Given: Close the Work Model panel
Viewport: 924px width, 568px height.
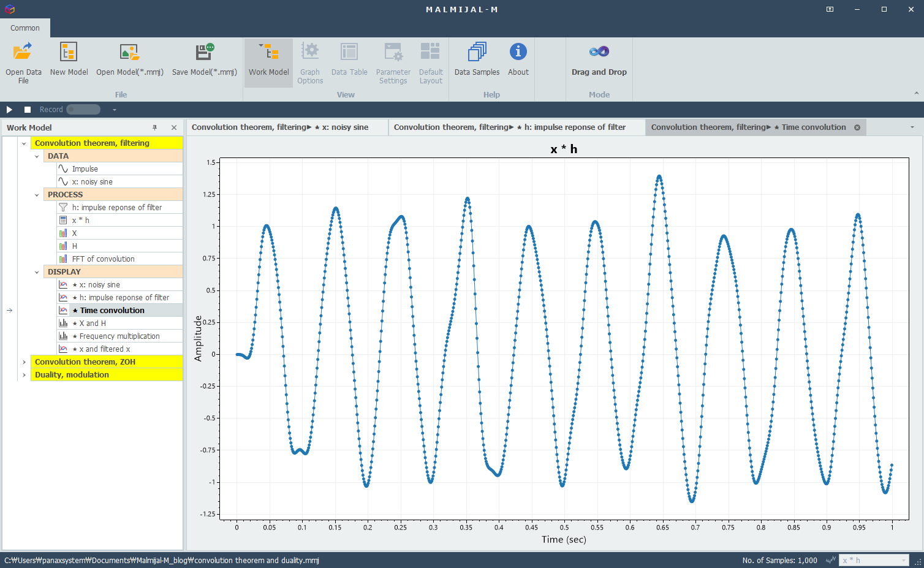Looking at the screenshot, I should (x=174, y=127).
